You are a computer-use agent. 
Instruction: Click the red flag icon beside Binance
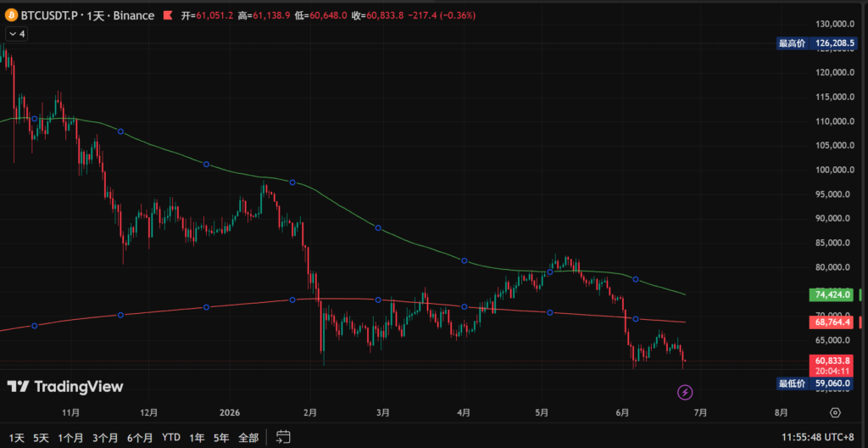coord(168,15)
